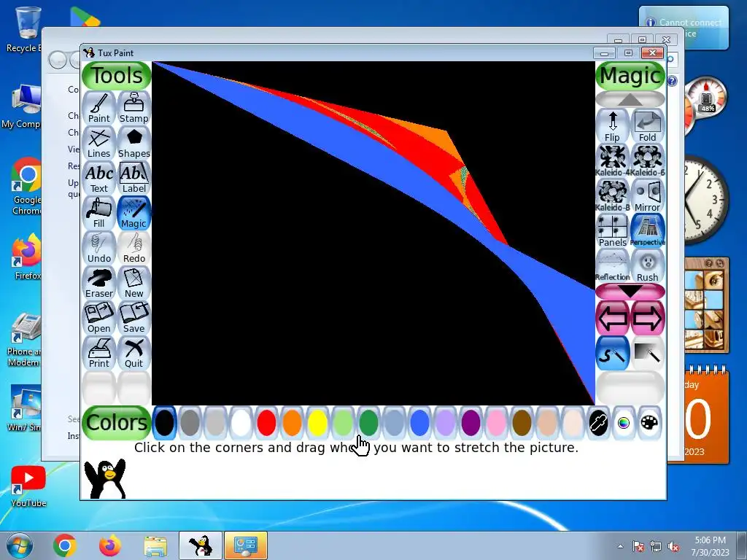
Task: Select the blue color swatch
Action: [419, 423]
